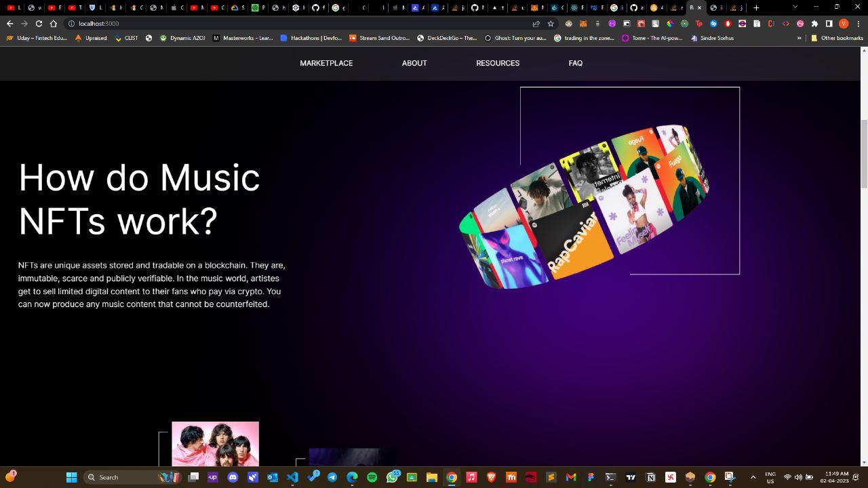Open the RESOURCES nav item
The image size is (868, 488).
tap(498, 63)
